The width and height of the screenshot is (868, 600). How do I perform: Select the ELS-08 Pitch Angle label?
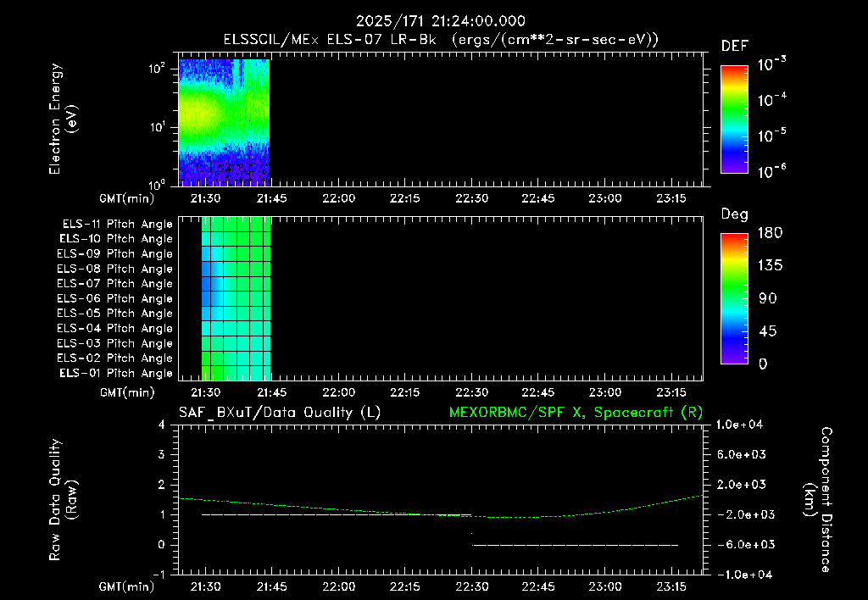[x=114, y=269]
